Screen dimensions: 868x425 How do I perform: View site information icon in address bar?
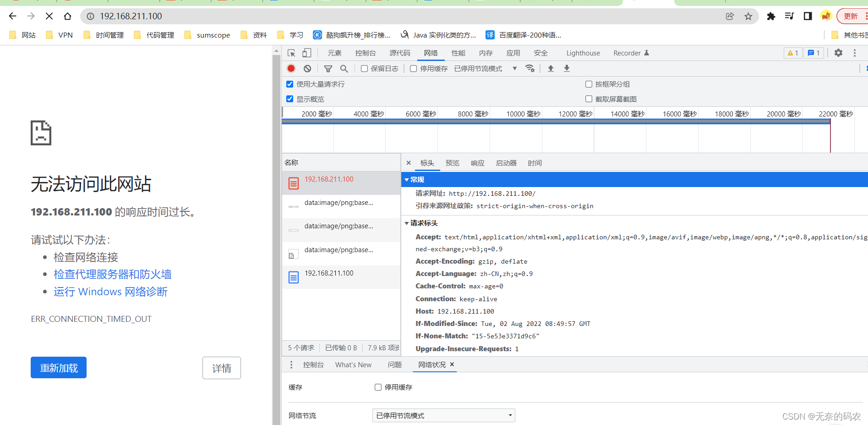(90, 16)
